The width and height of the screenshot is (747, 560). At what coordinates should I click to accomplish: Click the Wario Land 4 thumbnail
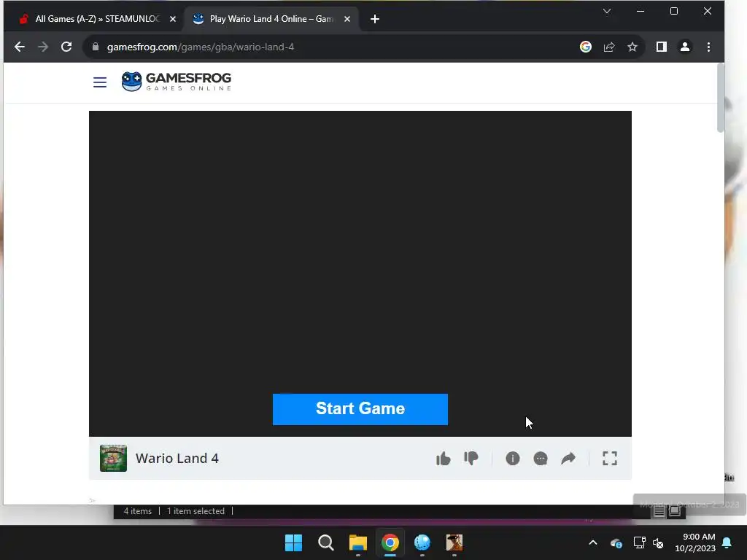pos(113,458)
